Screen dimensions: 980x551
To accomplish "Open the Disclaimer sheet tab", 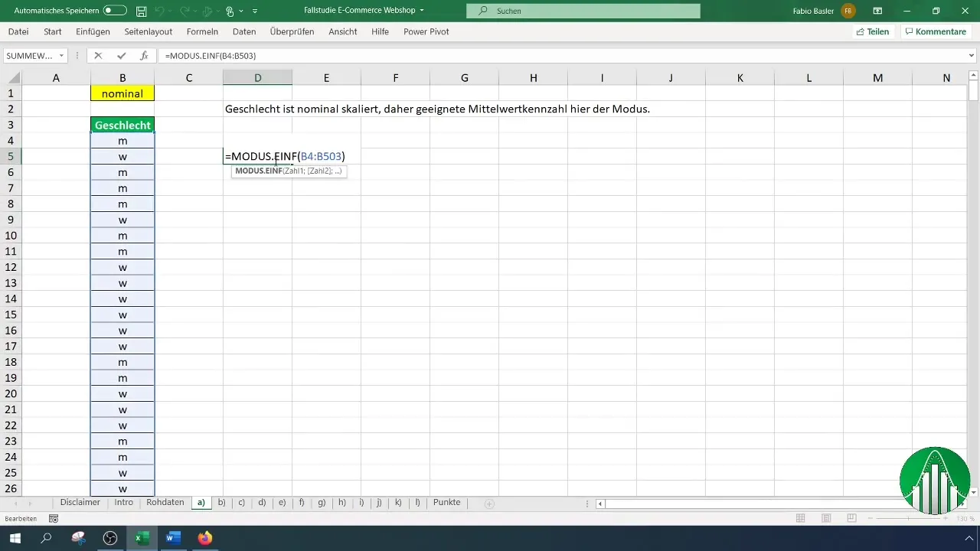I will point(80,502).
